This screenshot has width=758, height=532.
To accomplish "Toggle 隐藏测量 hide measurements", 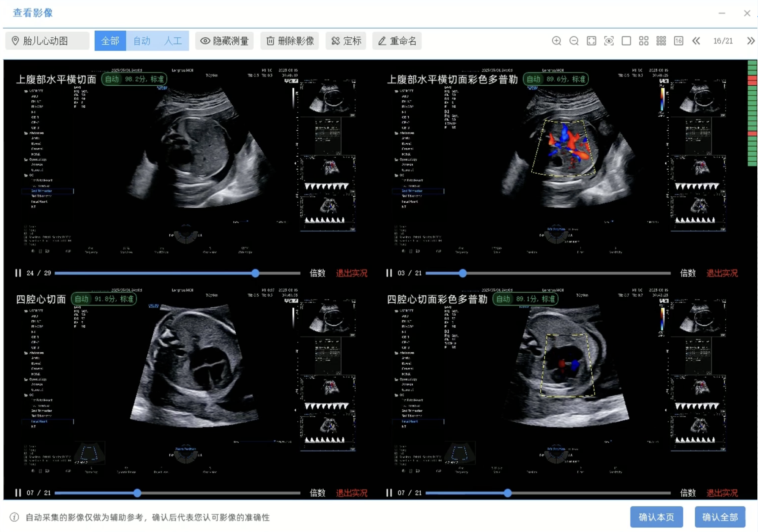I will click(224, 41).
